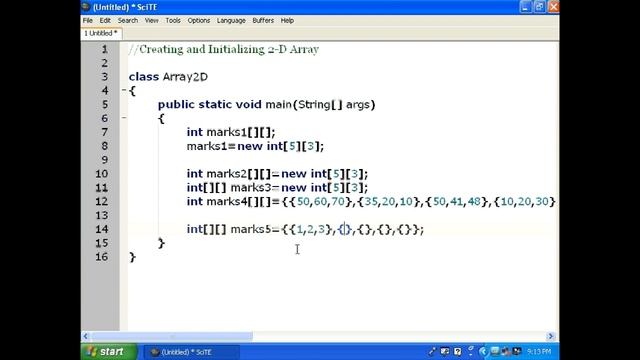Image resolution: width=640 pixels, height=360 pixels.
Task: Collapse the class fold marker at line 4
Action: click(x=124, y=90)
